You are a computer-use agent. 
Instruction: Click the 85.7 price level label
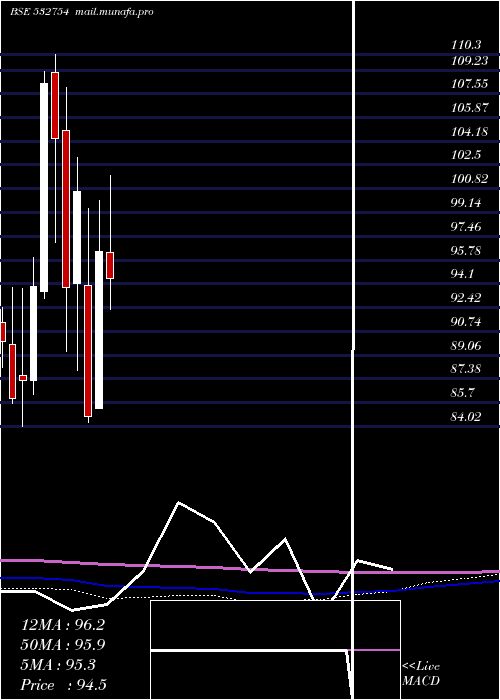point(462,393)
